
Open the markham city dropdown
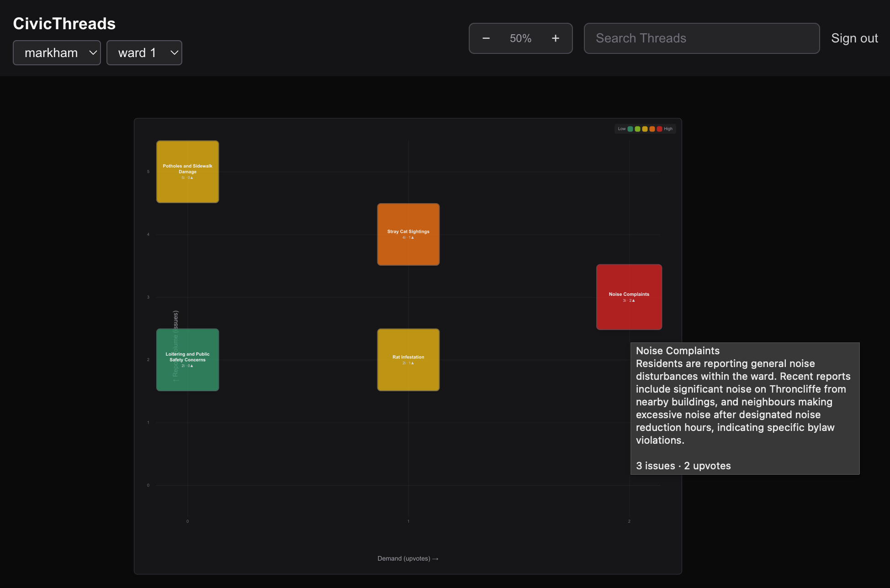click(57, 53)
